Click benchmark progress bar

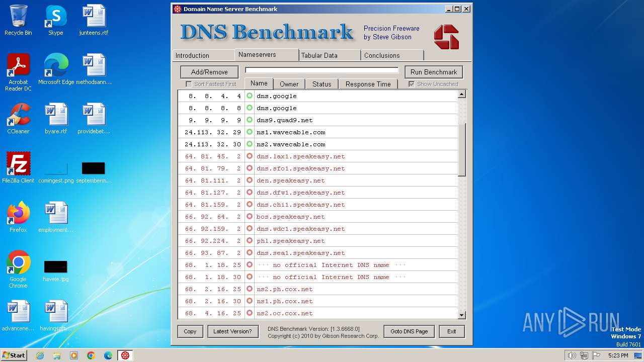tap(322, 70)
